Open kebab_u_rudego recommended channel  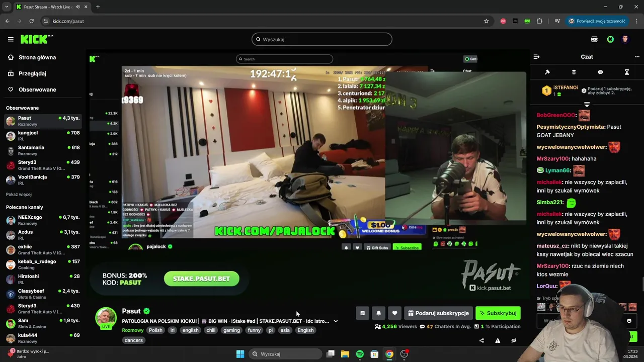[43, 264]
